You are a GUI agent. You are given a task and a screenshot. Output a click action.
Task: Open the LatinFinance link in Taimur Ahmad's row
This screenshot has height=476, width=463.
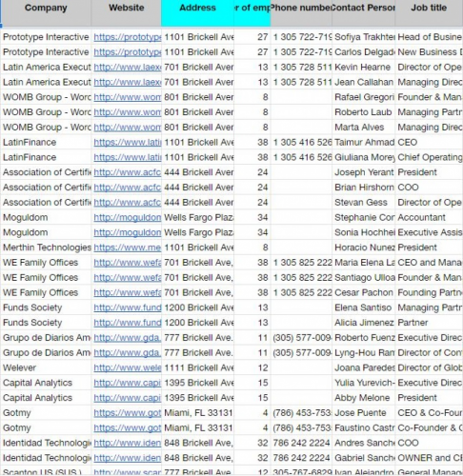[128, 143]
